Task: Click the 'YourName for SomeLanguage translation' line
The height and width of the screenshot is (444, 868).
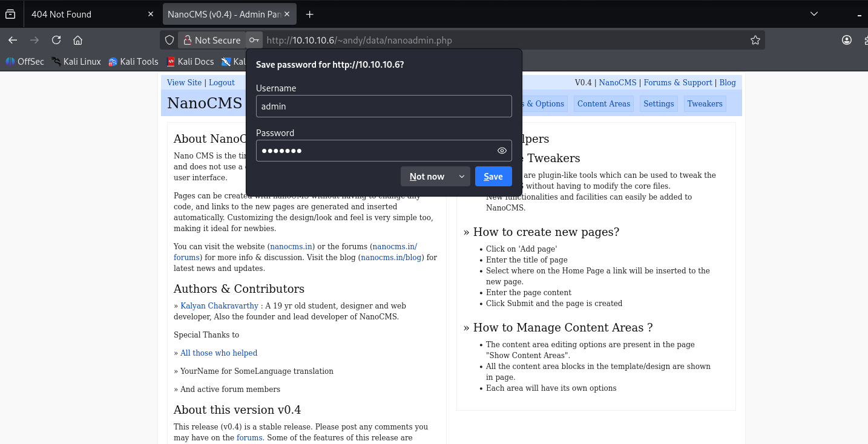Action: click(254, 371)
